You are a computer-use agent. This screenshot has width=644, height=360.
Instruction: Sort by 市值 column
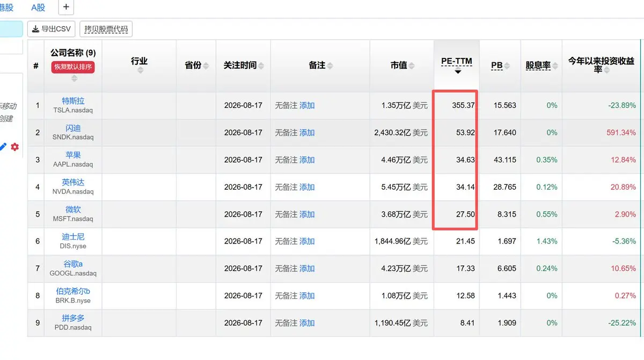tap(412, 66)
